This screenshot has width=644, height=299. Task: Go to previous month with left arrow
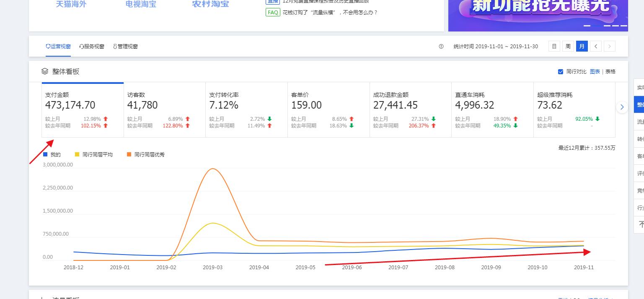point(596,47)
